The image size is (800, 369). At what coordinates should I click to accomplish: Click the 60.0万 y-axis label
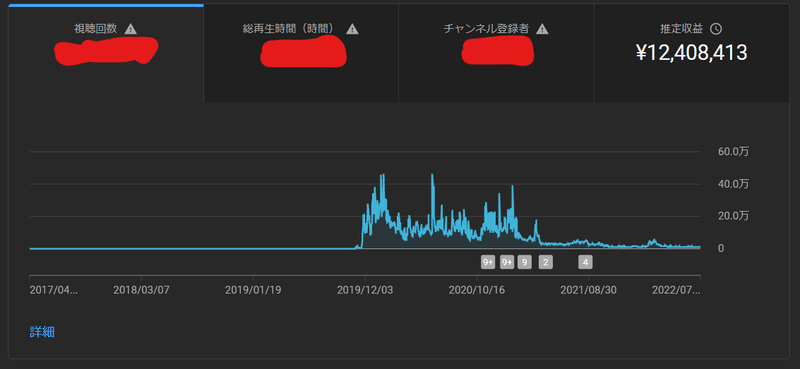tap(734, 152)
